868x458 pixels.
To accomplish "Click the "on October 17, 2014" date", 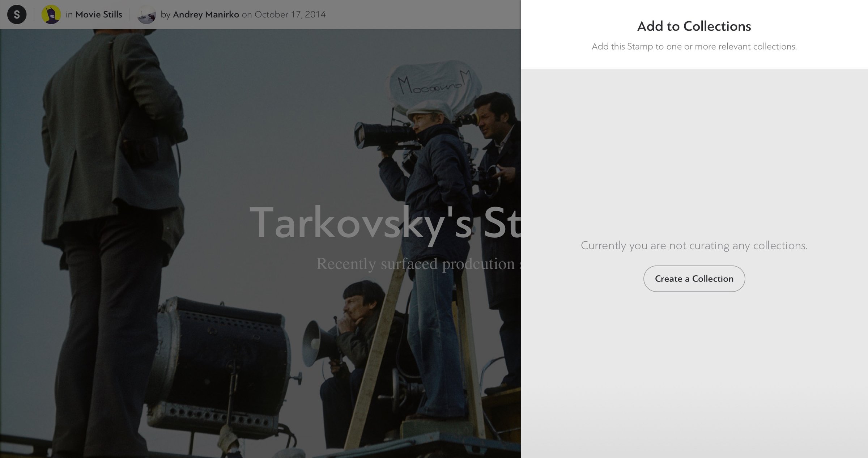I will tap(284, 14).
